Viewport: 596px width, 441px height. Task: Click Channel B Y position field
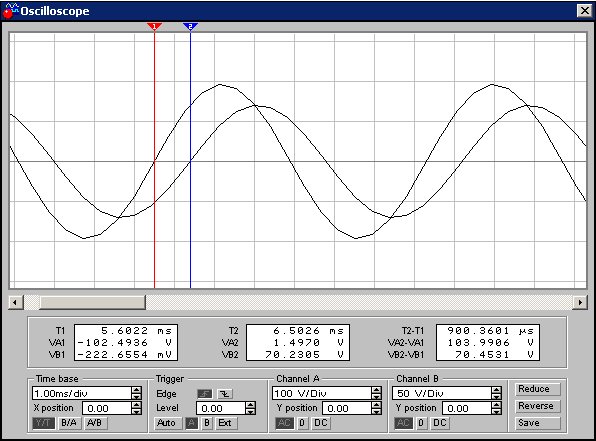(x=467, y=408)
